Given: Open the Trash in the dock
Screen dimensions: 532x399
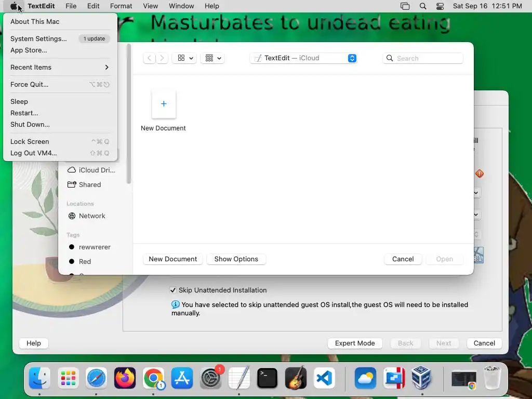Looking at the screenshot, I should pyautogui.click(x=491, y=378).
